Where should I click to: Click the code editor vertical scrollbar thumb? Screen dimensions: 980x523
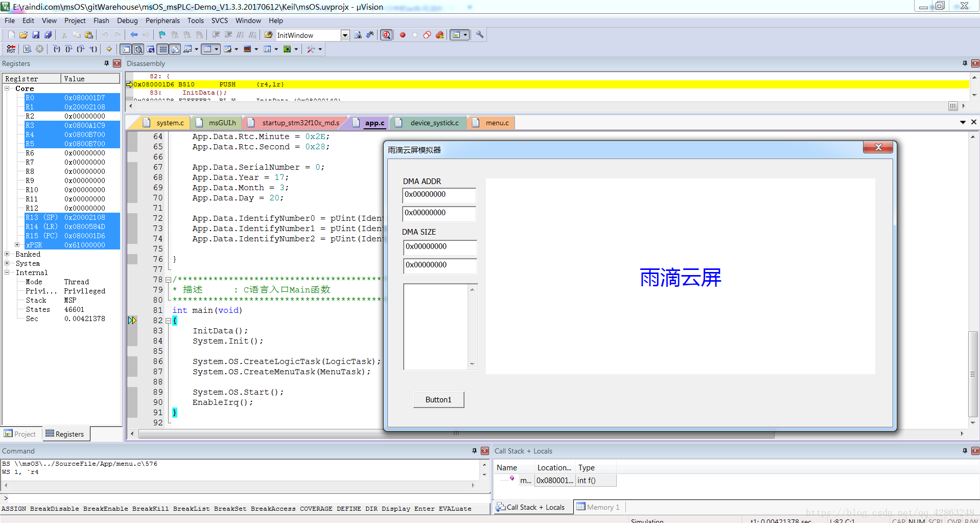tap(973, 375)
